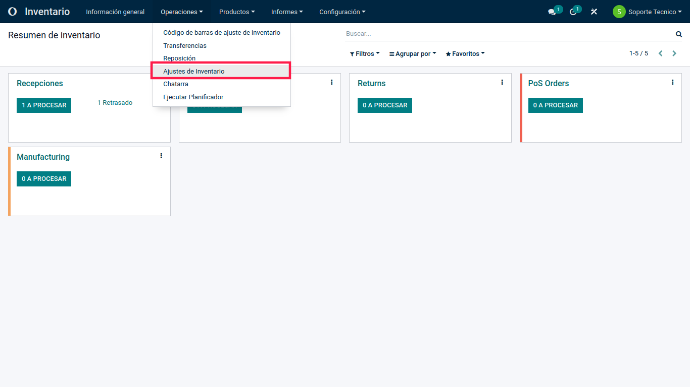Focus the Buscar search field
The width and height of the screenshot is (690, 387).
tap(508, 33)
